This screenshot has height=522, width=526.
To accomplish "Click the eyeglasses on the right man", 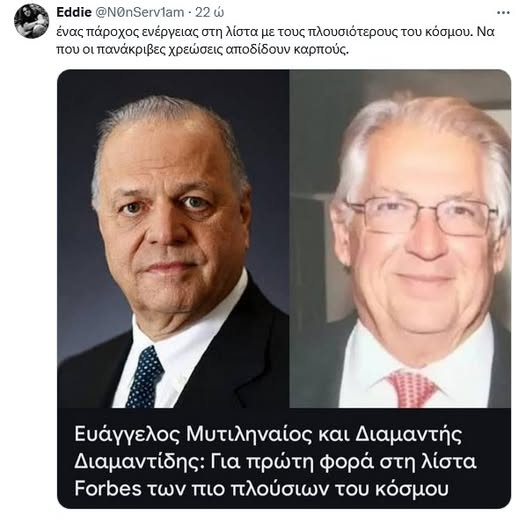I will click(423, 216).
